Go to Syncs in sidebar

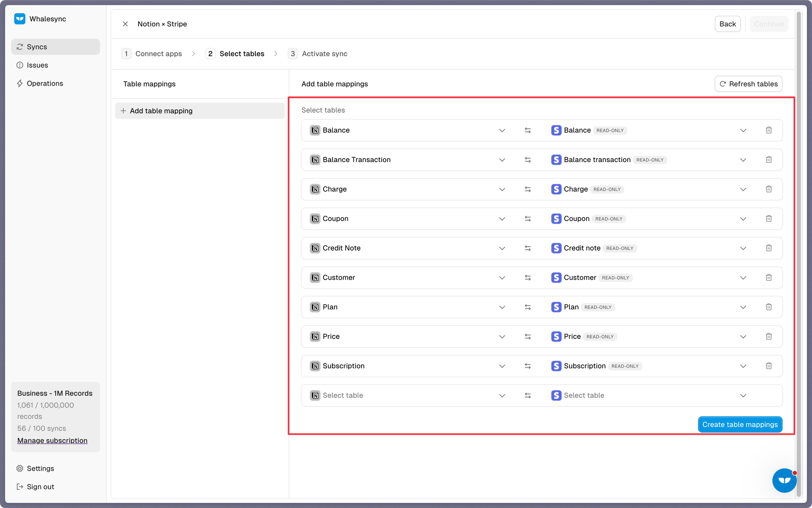pos(55,47)
